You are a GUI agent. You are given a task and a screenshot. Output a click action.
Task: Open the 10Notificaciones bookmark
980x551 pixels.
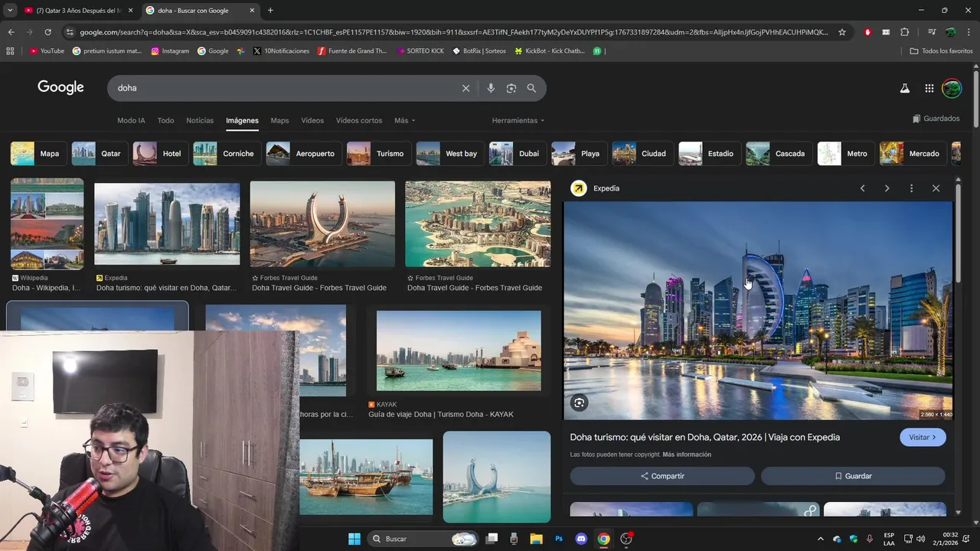click(281, 51)
